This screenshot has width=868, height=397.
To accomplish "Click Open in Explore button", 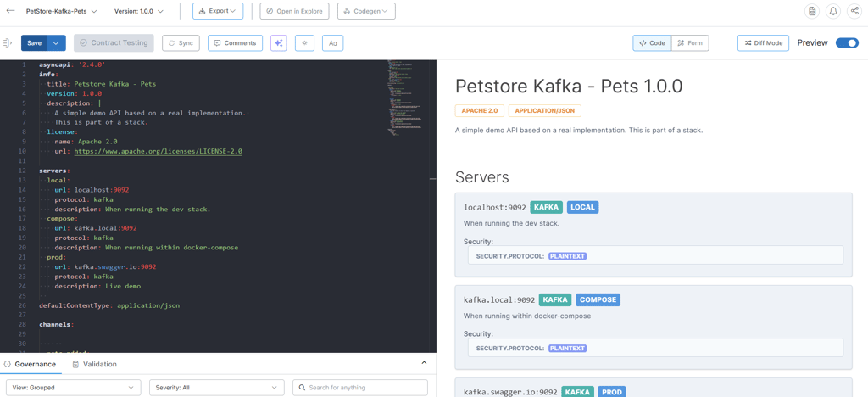I will [294, 11].
